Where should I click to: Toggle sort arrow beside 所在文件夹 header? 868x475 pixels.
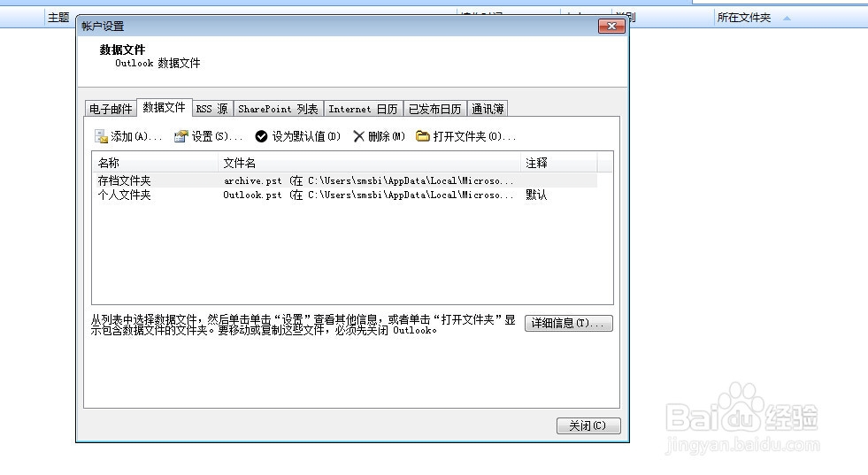click(x=787, y=19)
